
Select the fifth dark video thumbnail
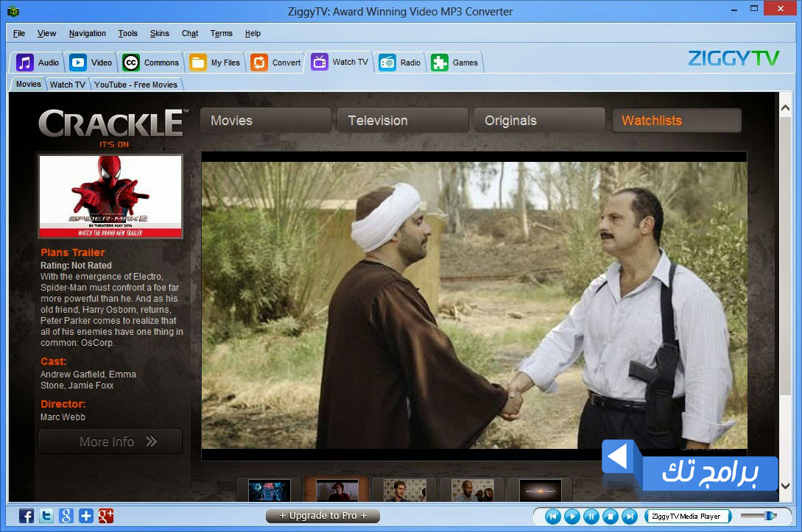541,491
